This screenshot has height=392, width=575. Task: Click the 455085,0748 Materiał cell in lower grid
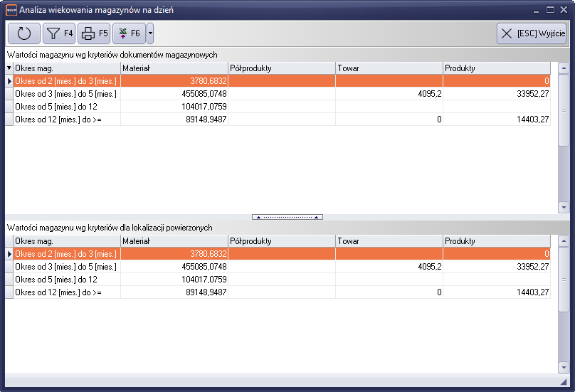(x=174, y=267)
